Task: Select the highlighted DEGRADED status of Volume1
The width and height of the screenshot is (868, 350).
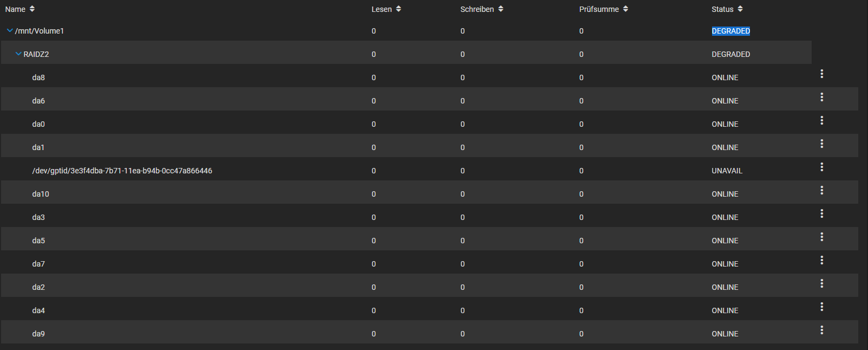Action: [730, 31]
